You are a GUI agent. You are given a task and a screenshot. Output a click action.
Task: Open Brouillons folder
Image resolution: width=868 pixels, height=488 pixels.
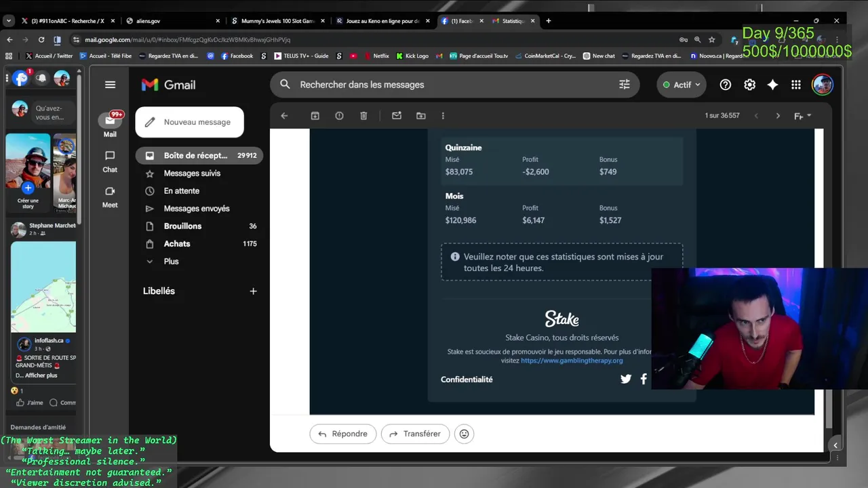(199, 226)
